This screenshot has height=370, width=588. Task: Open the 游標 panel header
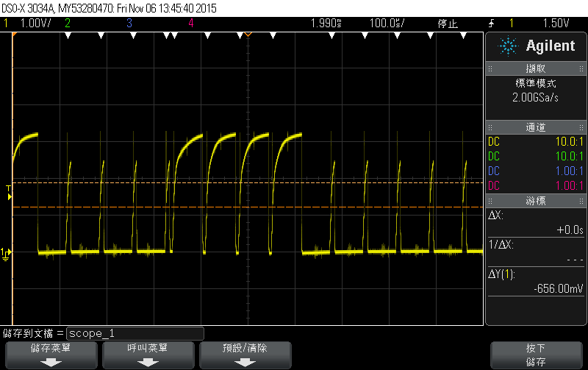[x=536, y=201]
